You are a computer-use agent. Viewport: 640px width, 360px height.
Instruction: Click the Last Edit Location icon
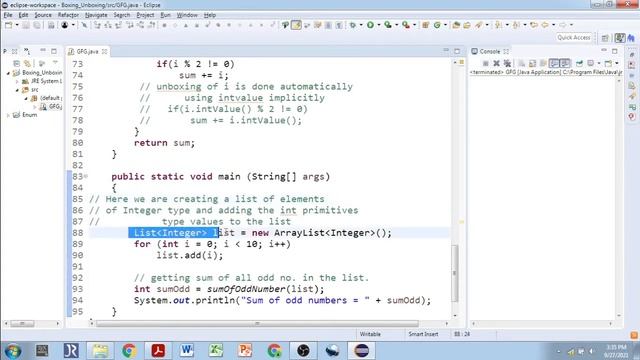534,25
